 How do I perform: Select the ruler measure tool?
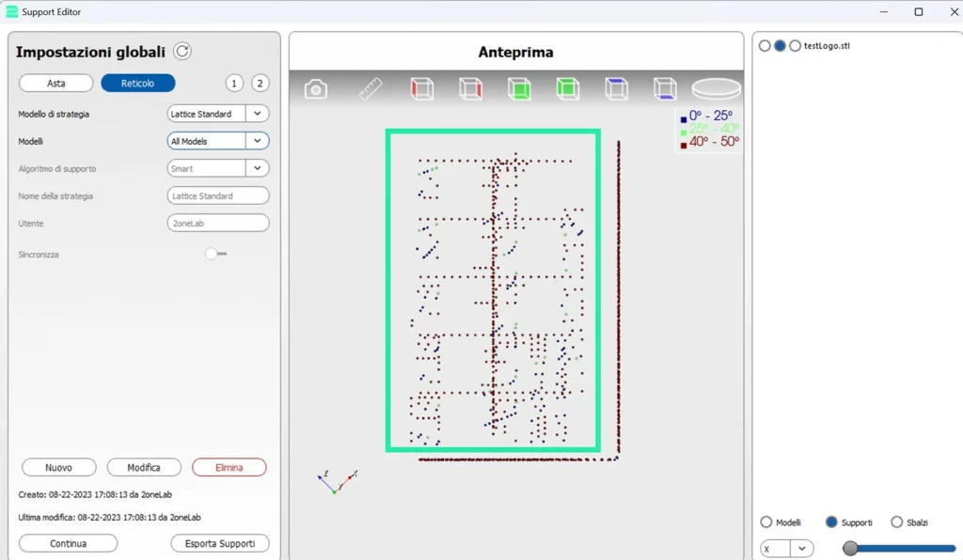(371, 89)
